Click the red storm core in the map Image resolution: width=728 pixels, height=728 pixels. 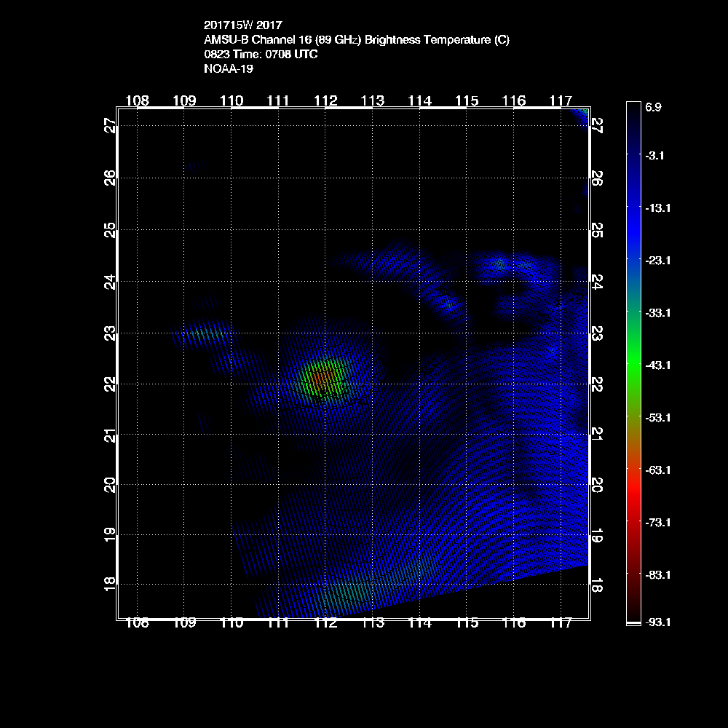[x=321, y=378]
